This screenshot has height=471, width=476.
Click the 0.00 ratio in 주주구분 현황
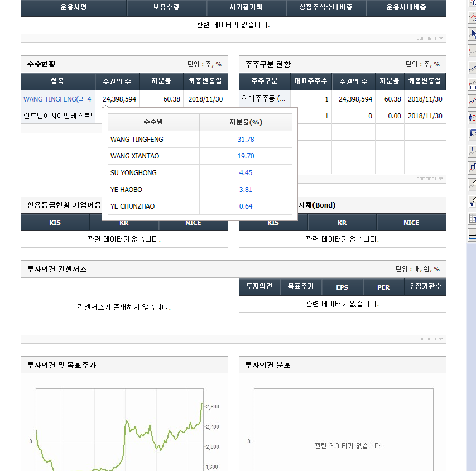(395, 116)
